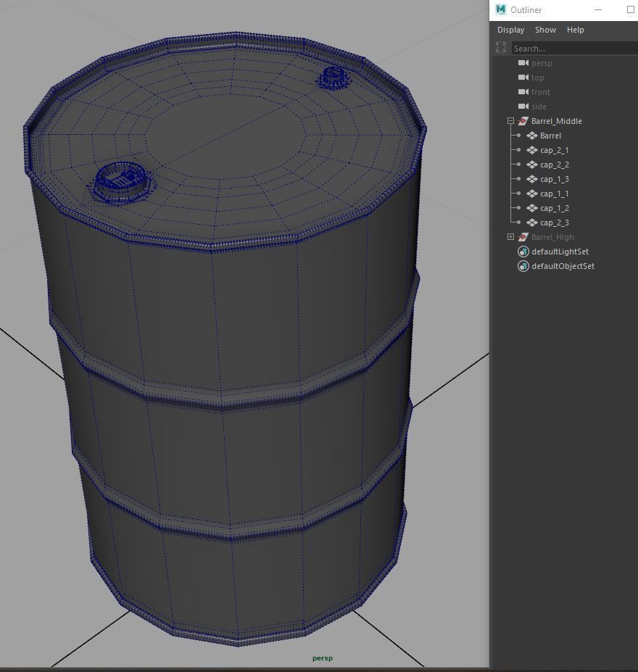Screen dimensions: 638x672
Task: Minimize the Outliner window
Action: click(598, 9)
